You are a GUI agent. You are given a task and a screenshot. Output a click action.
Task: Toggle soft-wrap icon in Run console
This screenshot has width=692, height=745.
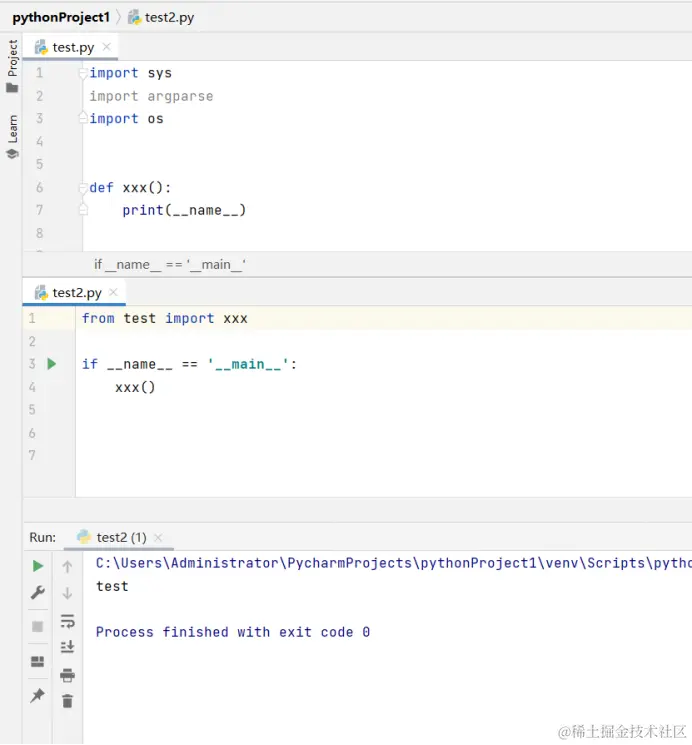(67, 621)
